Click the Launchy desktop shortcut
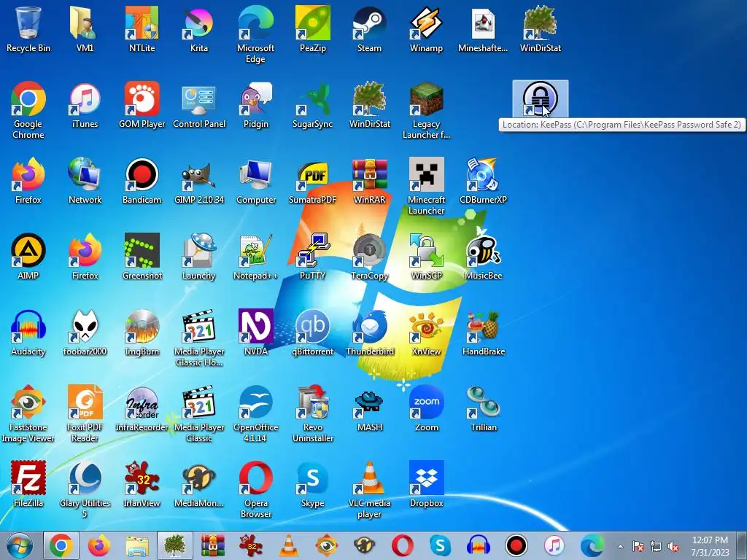This screenshot has height=560, width=747. 198,257
